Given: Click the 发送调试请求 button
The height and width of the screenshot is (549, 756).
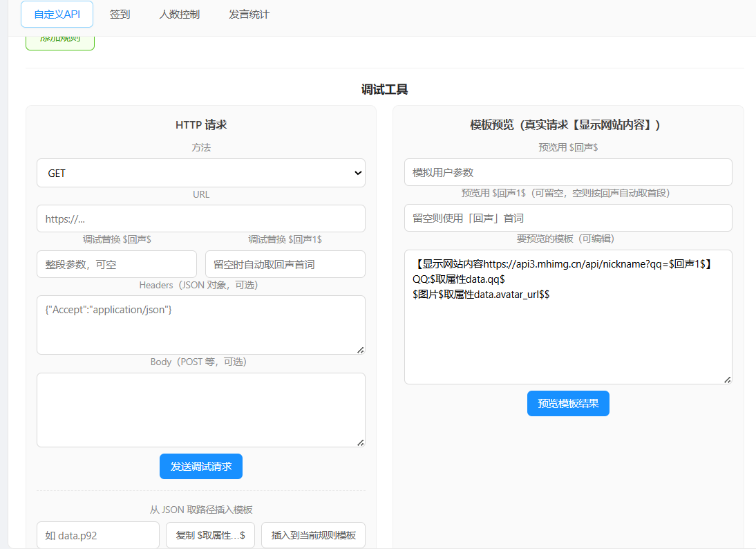Looking at the screenshot, I should pos(201,467).
